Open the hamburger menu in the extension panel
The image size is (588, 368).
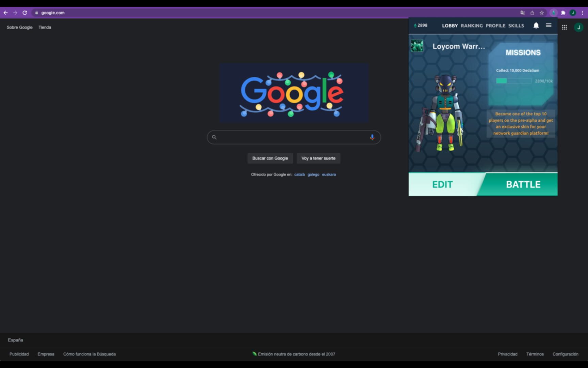[x=549, y=26]
